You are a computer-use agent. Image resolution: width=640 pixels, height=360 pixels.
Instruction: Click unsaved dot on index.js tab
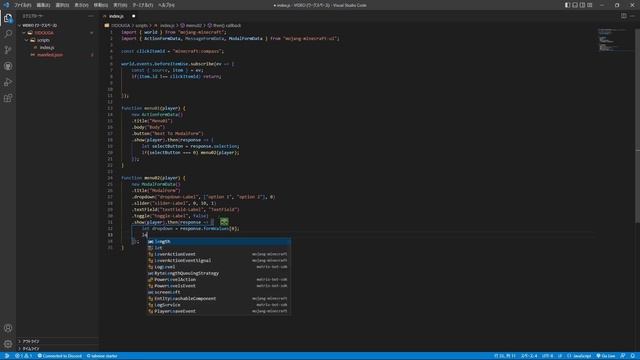(x=133, y=16)
